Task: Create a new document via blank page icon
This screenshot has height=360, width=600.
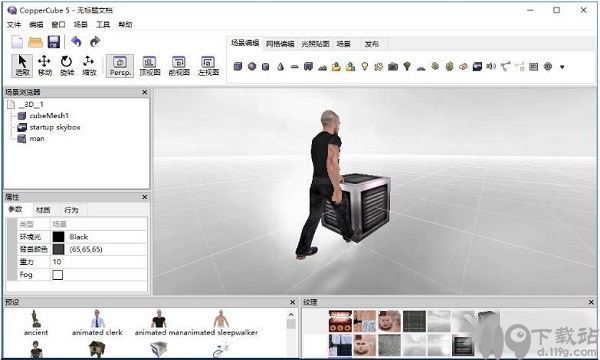Action: (x=17, y=42)
